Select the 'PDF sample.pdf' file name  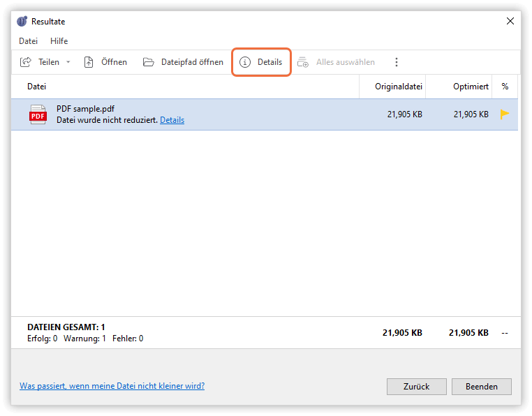coord(85,109)
